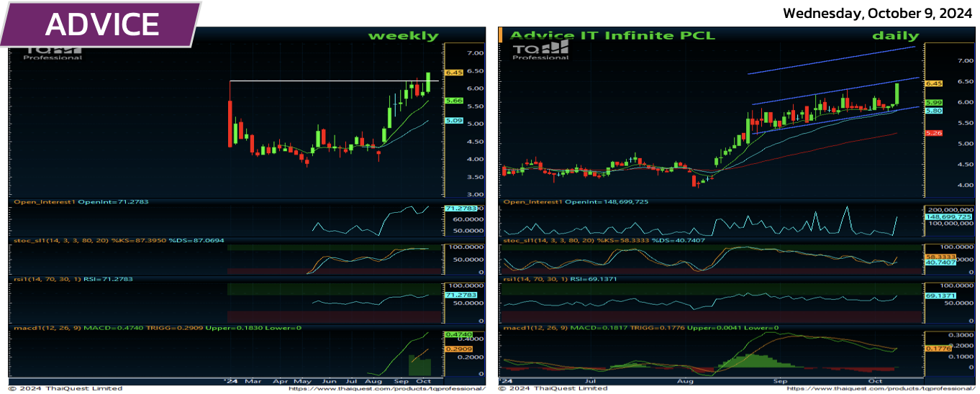Viewport: 980px width, 394px height.
Task: Click the 'RSI=69.1371' indicator label
Action: [x=561, y=278]
